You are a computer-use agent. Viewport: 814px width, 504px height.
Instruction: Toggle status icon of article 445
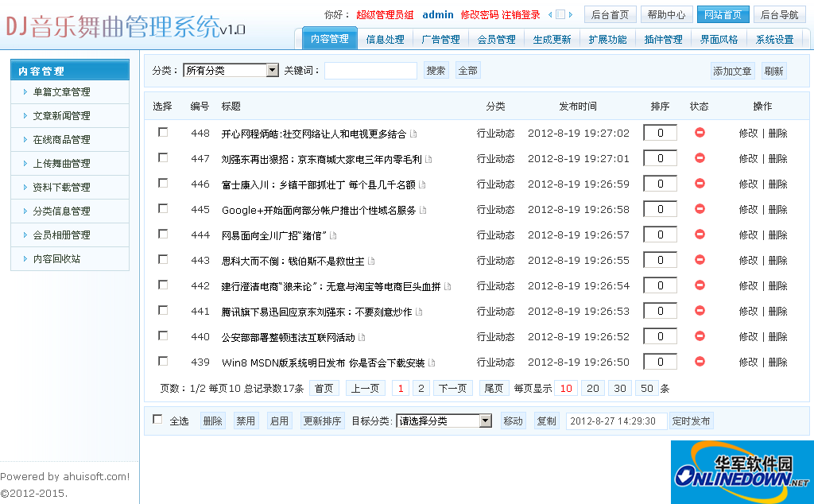pyautogui.click(x=700, y=208)
